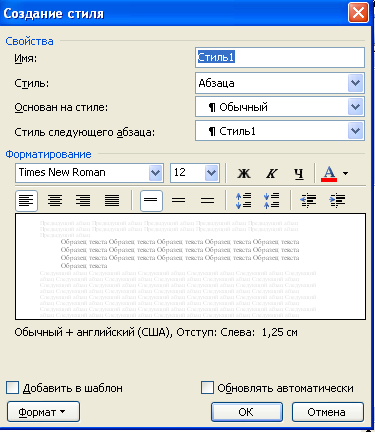
Task: Click the style description text Обычный + английский
Action: pos(156,332)
